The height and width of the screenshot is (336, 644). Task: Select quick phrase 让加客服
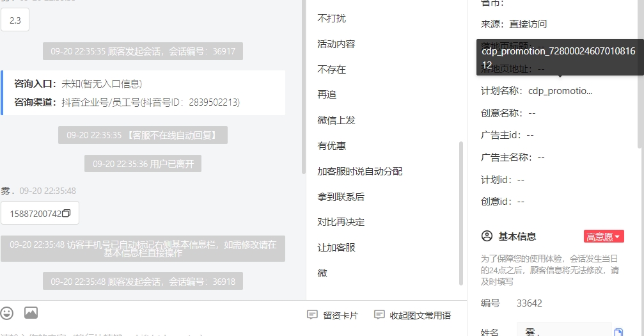click(x=336, y=248)
